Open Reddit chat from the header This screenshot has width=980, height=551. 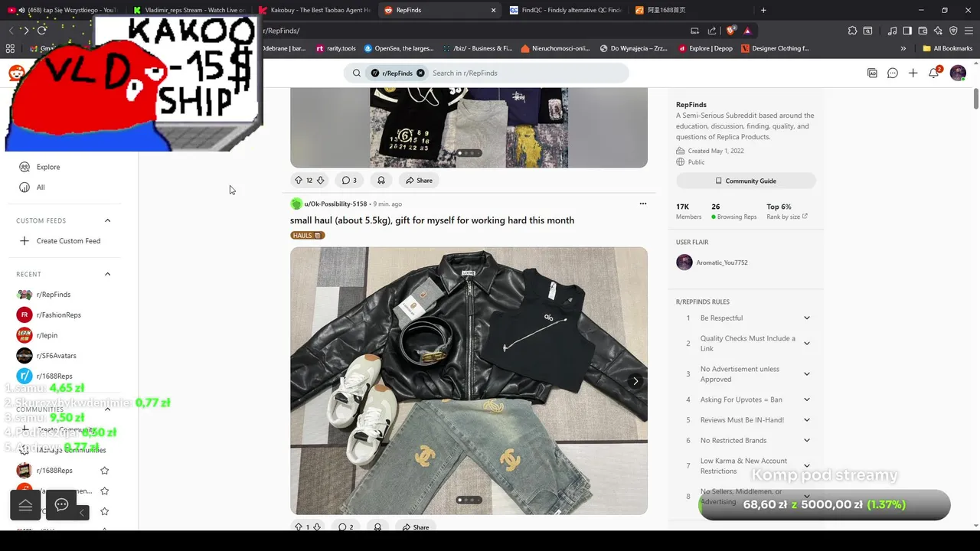coord(892,73)
